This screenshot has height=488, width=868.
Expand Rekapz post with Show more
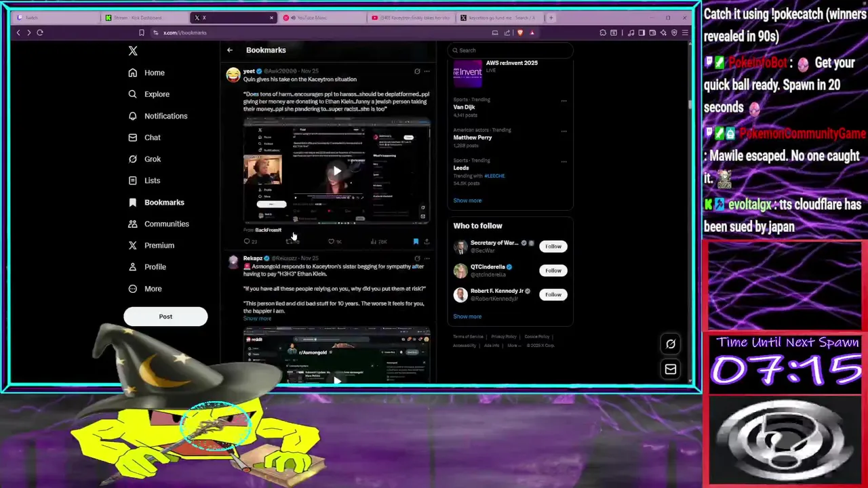(x=257, y=319)
